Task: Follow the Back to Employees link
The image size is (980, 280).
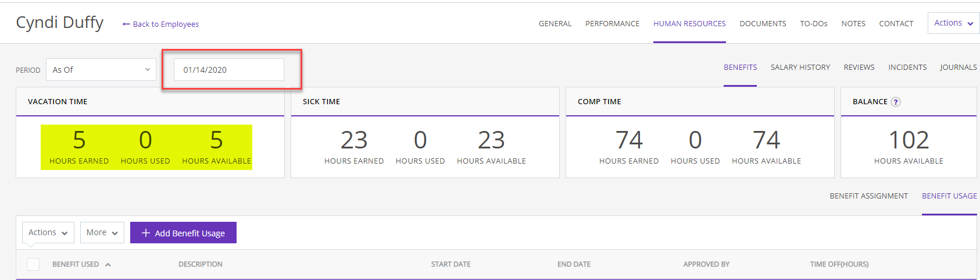Action: pyautogui.click(x=160, y=24)
